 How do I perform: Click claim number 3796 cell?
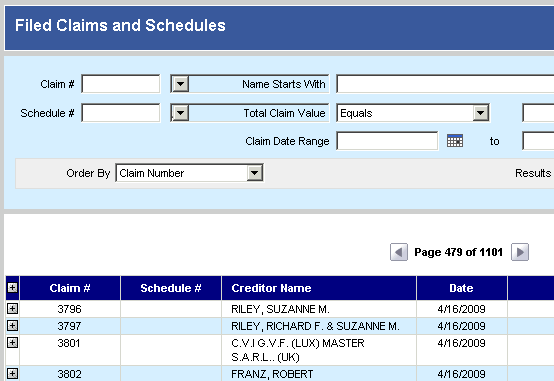[x=70, y=309]
